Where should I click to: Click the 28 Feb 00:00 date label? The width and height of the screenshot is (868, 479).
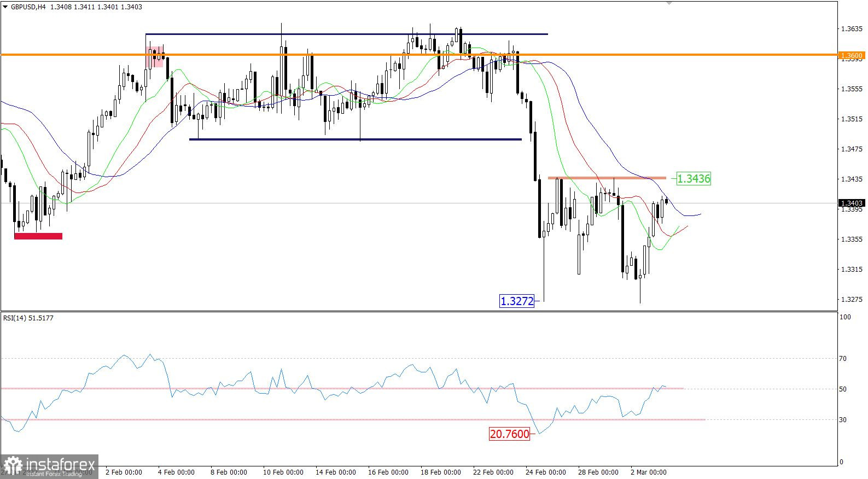(x=598, y=472)
